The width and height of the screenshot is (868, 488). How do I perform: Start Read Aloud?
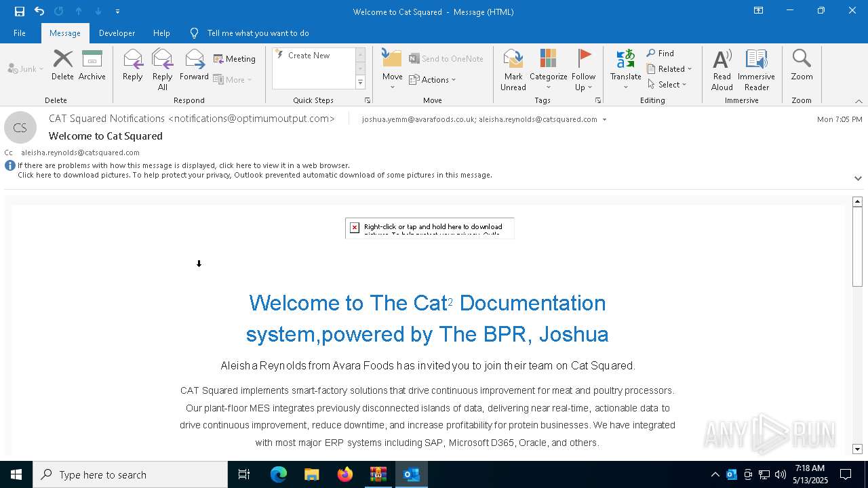722,69
